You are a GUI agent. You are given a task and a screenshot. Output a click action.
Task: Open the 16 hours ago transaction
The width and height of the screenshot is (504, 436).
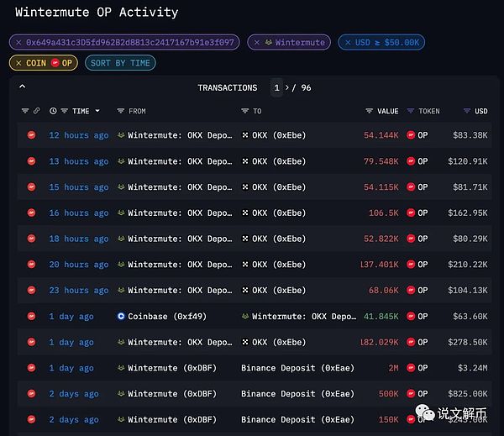tap(78, 213)
